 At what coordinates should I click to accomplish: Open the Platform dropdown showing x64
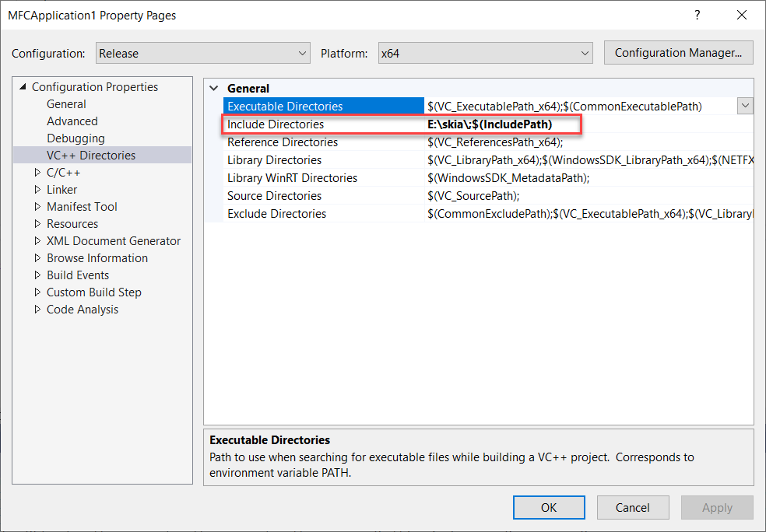[485, 53]
